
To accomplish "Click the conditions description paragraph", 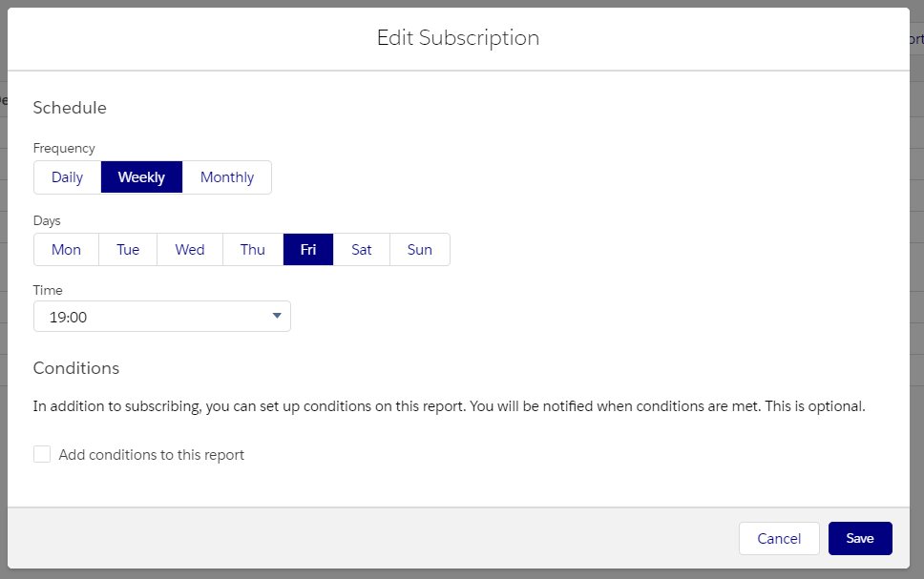I will [x=449, y=406].
